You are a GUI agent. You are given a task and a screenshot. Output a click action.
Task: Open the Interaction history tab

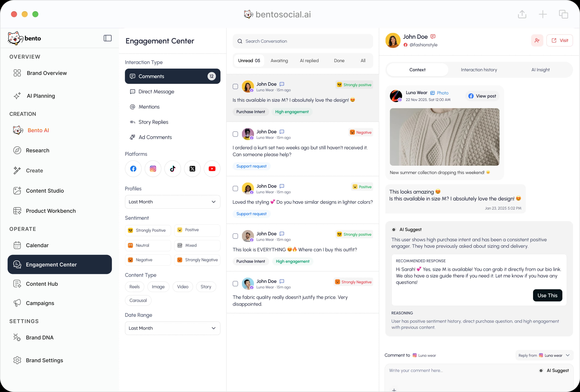479,70
